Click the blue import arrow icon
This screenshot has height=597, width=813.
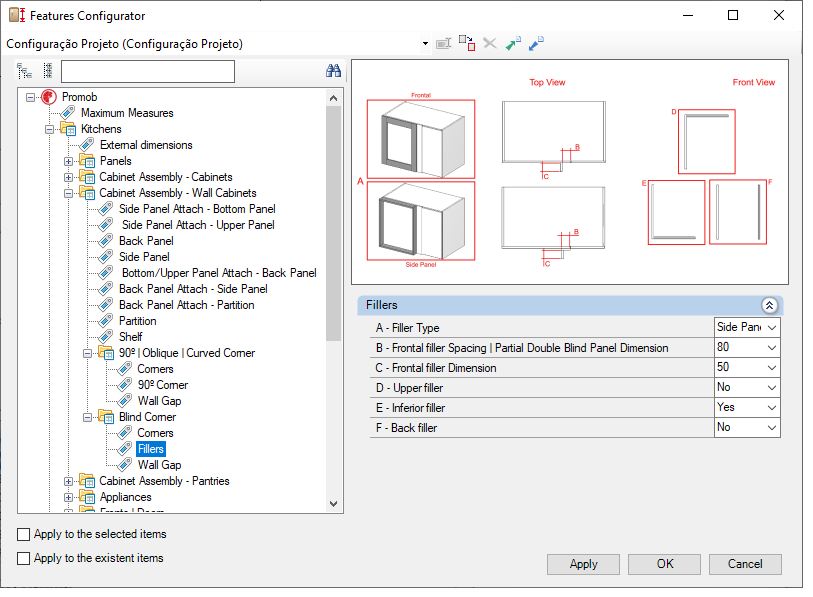(x=536, y=44)
